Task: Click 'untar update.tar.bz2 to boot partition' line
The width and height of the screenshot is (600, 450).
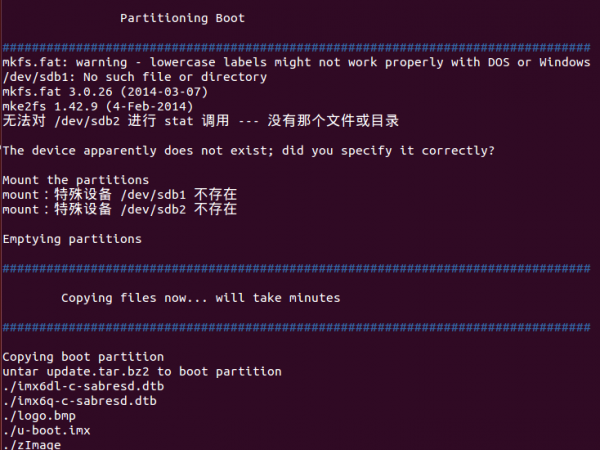Action: tap(142, 371)
